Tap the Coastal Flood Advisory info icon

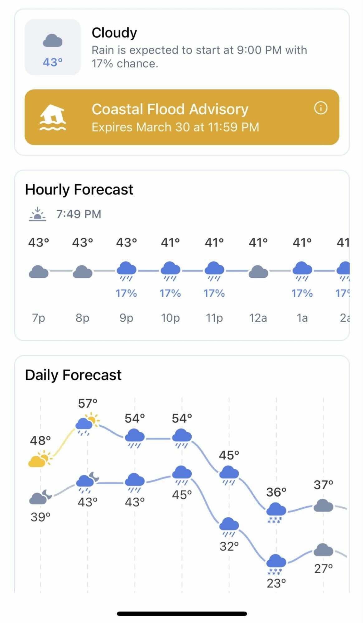pyautogui.click(x=320, y=108)
